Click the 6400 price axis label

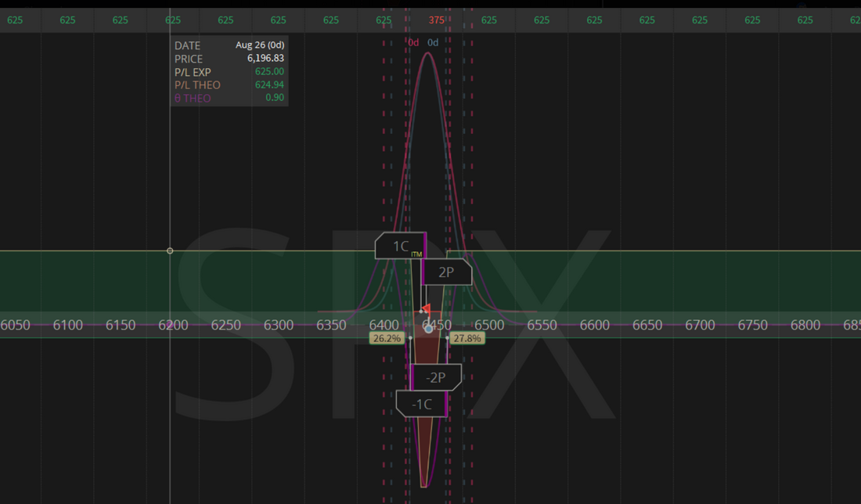tap(384, 325)
